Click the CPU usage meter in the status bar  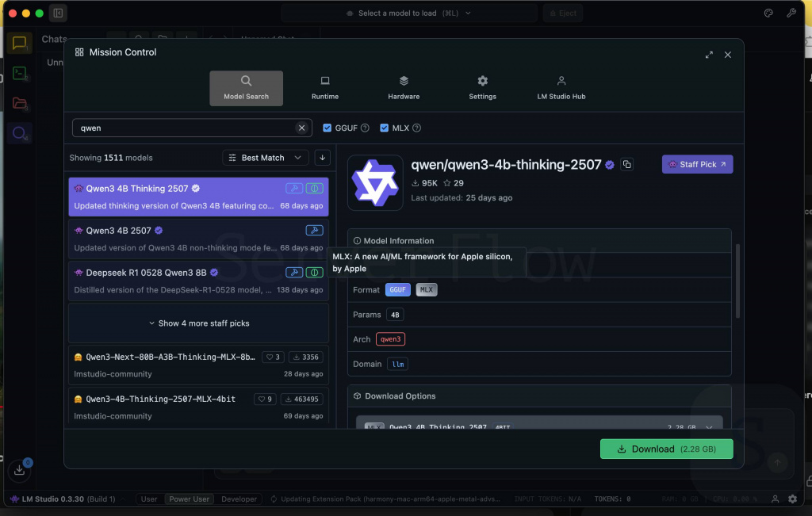(x=736, y=499)
